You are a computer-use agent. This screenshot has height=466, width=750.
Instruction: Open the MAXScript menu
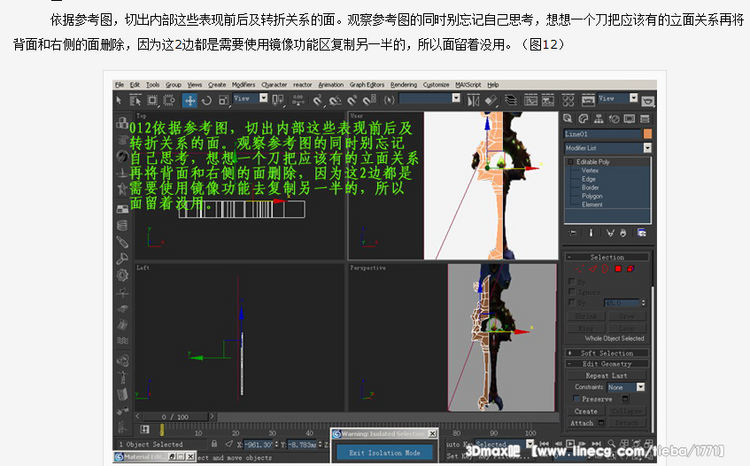pyautogui.click(x=468, y=85)
